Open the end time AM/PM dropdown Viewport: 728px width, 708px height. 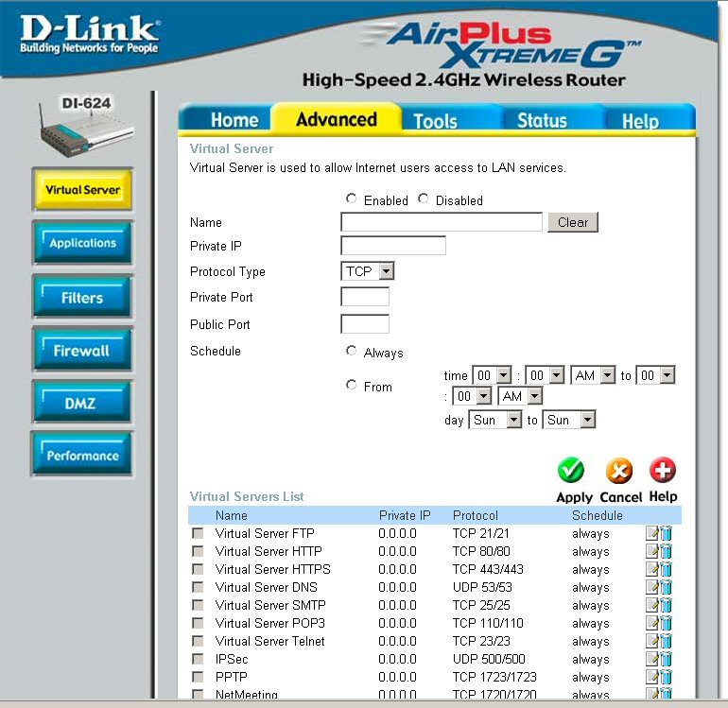tap(520, 396)
